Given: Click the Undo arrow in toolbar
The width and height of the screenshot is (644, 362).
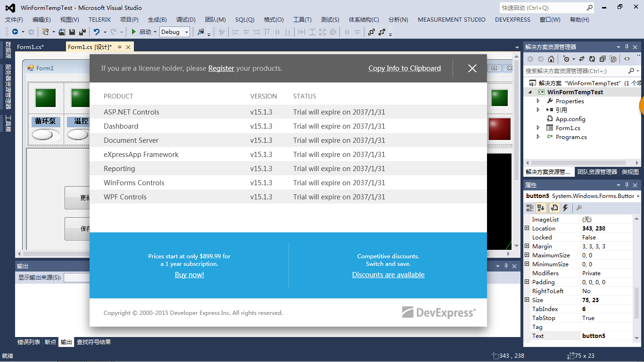Looking at the screenshot, I should (96, 32).
